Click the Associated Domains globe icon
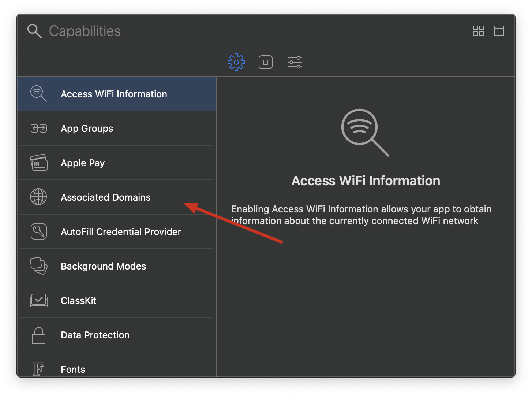Screen dimensions: 532x397 pos(38,197)
